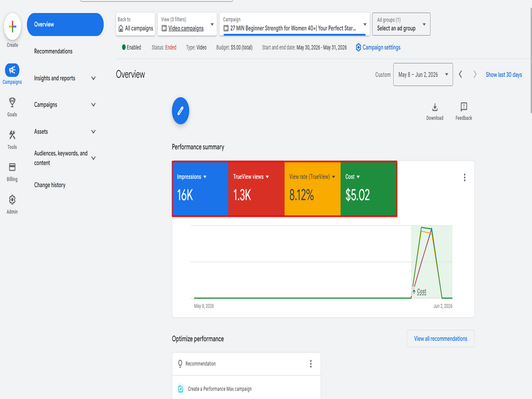Select the Overview tab
The height and width of the screenshot is (399, 532).
(65, 24)
